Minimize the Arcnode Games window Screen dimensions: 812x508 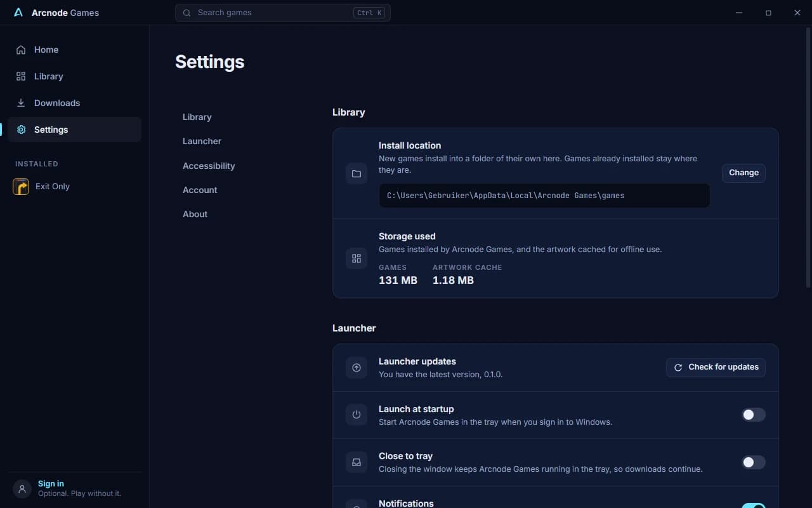point(739,13)
